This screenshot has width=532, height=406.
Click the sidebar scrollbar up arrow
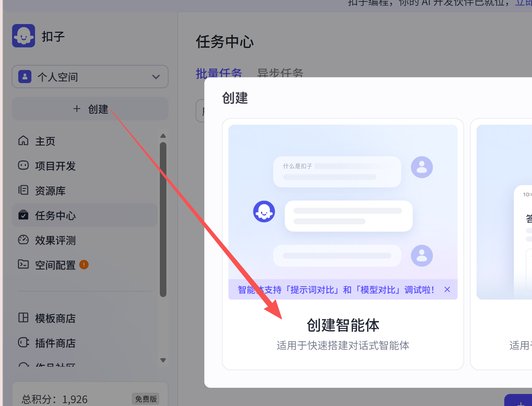pyautogui.click(x=163, y=136)
